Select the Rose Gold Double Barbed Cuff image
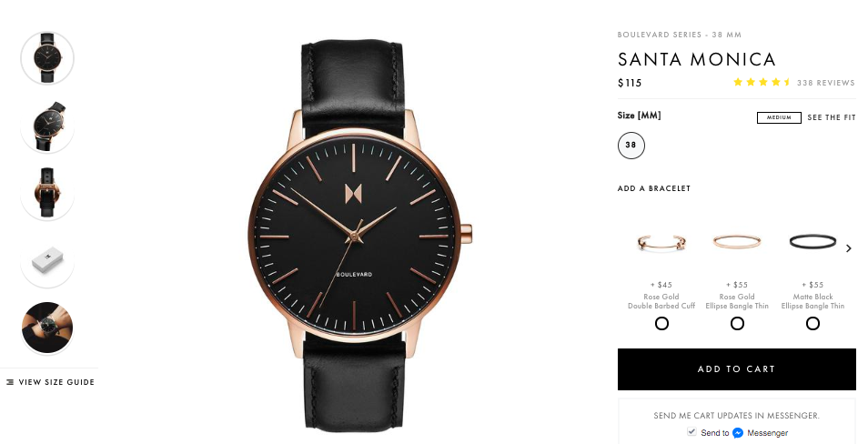868x444 pixels. point(661,243)
